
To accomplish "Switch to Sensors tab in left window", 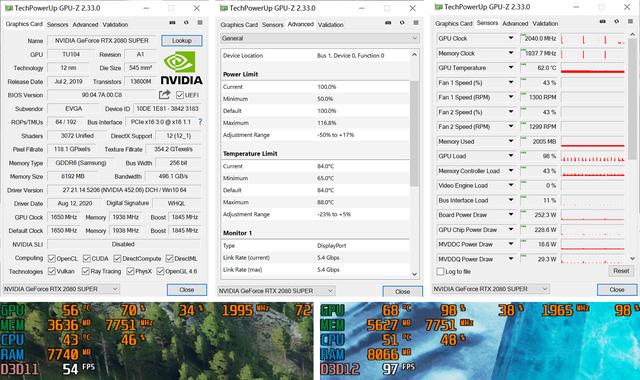I will (58, 24).
